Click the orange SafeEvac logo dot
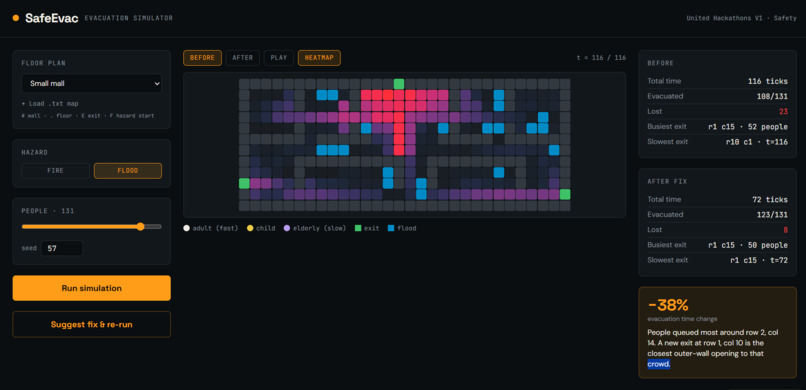Screen dimensions: 806x390 pyautogui.click(x=15, y=18)
